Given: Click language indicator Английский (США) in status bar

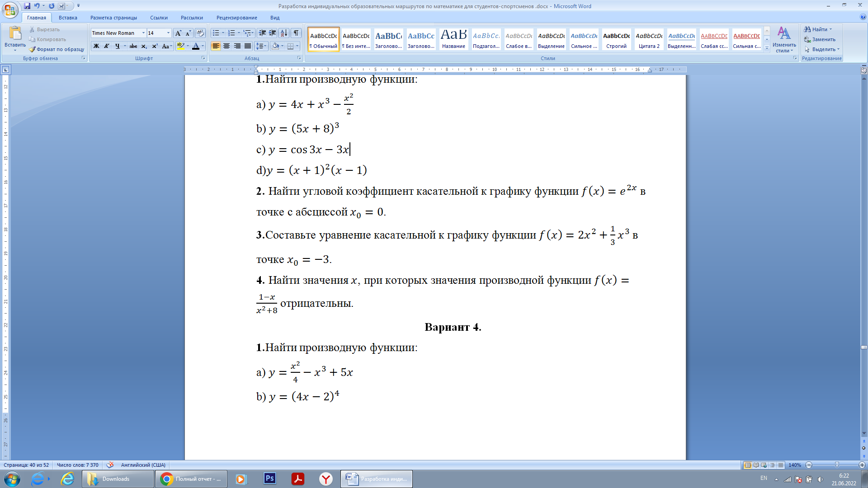Looking at the screenshot, I should tap(143, 465).
